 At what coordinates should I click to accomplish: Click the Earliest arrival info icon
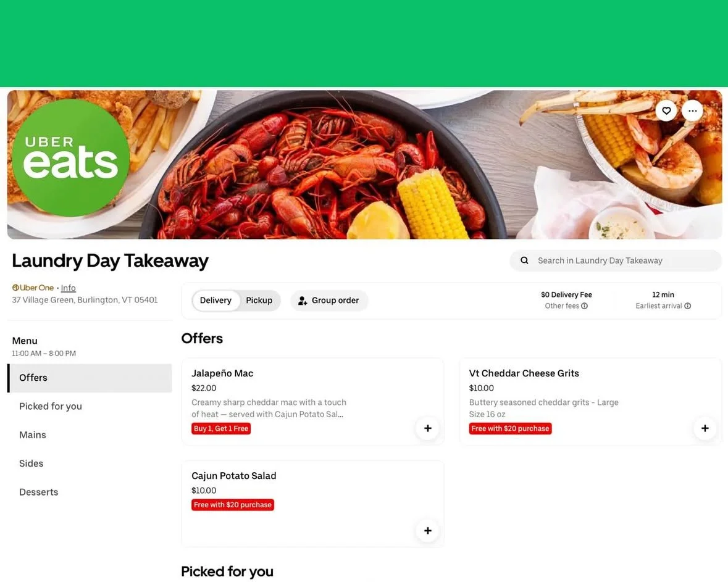(688, 306)
